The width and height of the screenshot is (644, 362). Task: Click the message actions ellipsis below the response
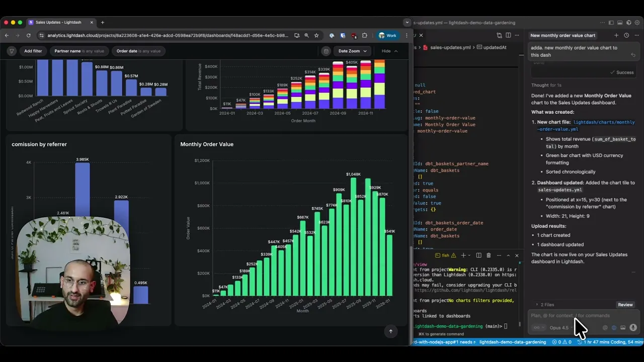pyautogui.click(x=633, y=272)
